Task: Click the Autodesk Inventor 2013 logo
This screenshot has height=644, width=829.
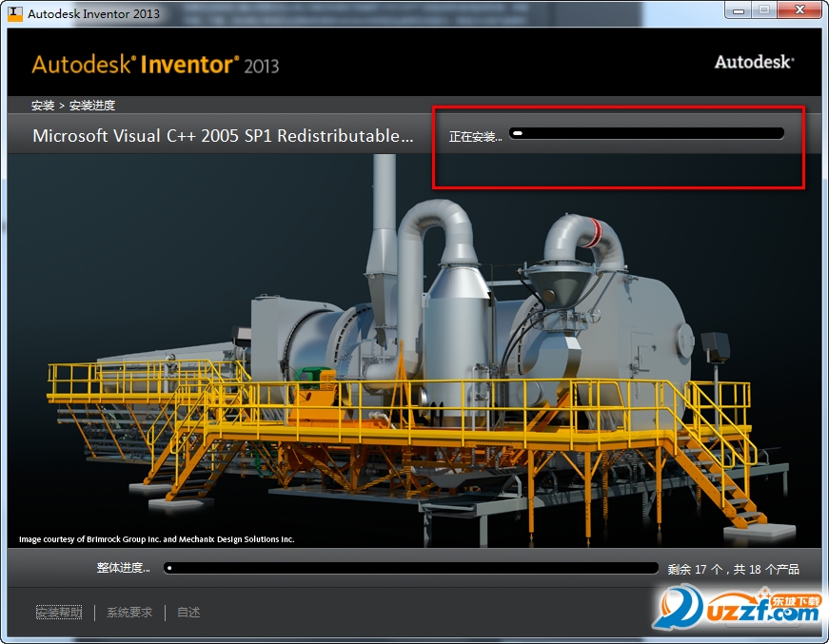Action: pyautogui.click(x=155, y=65)
